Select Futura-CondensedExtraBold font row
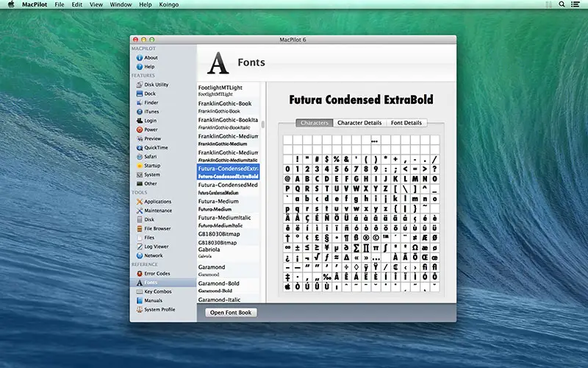 [x=228, y=172]
